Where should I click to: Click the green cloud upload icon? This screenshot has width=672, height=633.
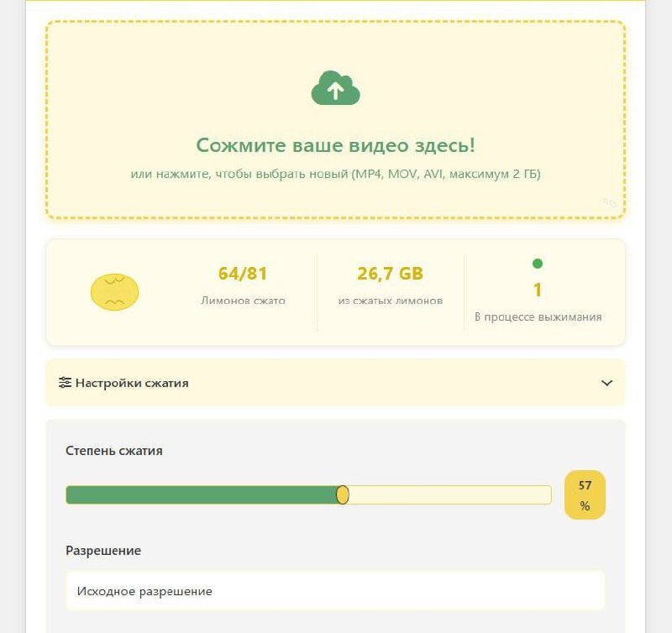click(x=335, y=88)
